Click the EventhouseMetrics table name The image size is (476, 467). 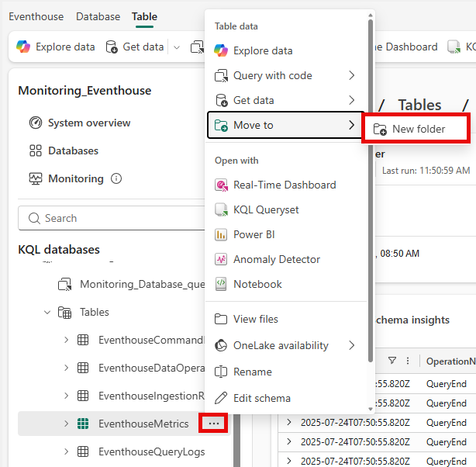click(143, 424)
